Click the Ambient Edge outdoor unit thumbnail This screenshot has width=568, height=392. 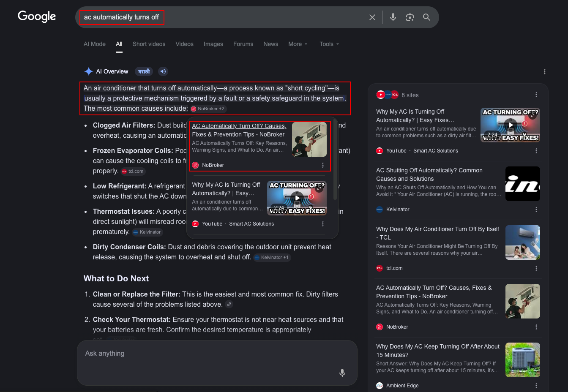coord(523,360)
